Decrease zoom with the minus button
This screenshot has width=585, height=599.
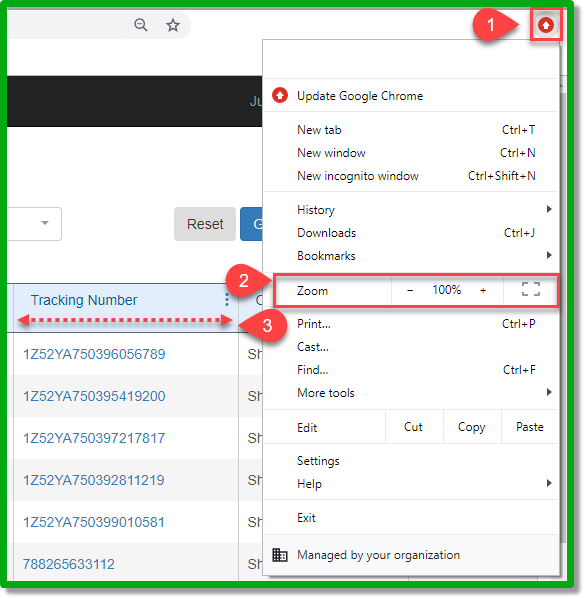pyautogui.click(x=410, y=290)
